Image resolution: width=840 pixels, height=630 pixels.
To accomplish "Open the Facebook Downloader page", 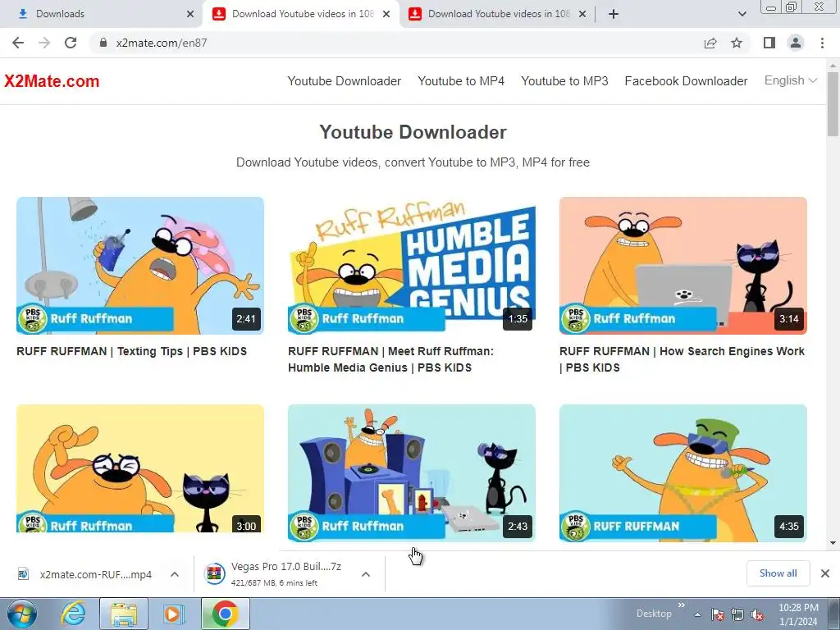I will 686,81.
